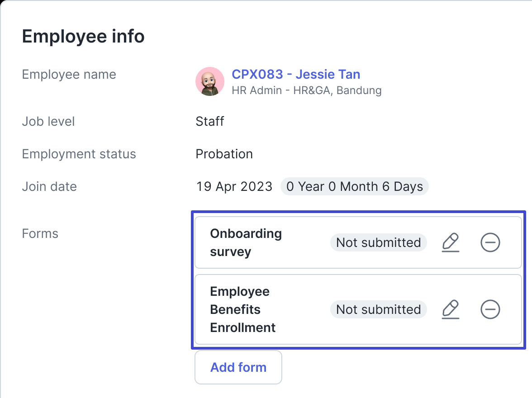
Task: Click the Probation employment status value
Action: click(224, 154)
